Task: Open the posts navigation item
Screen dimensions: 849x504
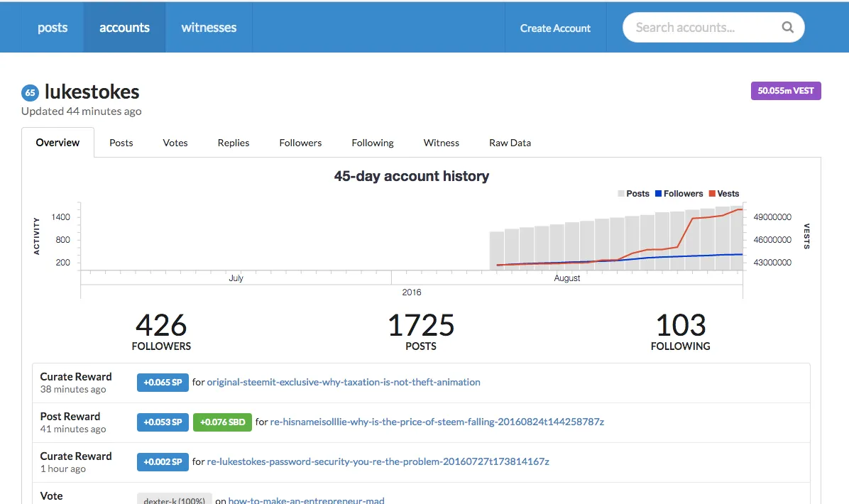Action: [53, 27]
